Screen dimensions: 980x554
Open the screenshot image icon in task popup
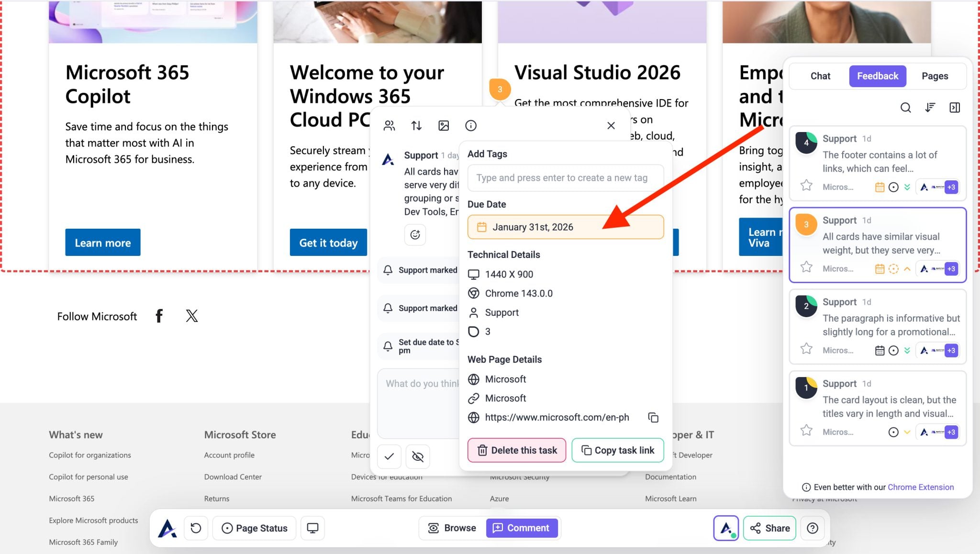coord(444,126)
